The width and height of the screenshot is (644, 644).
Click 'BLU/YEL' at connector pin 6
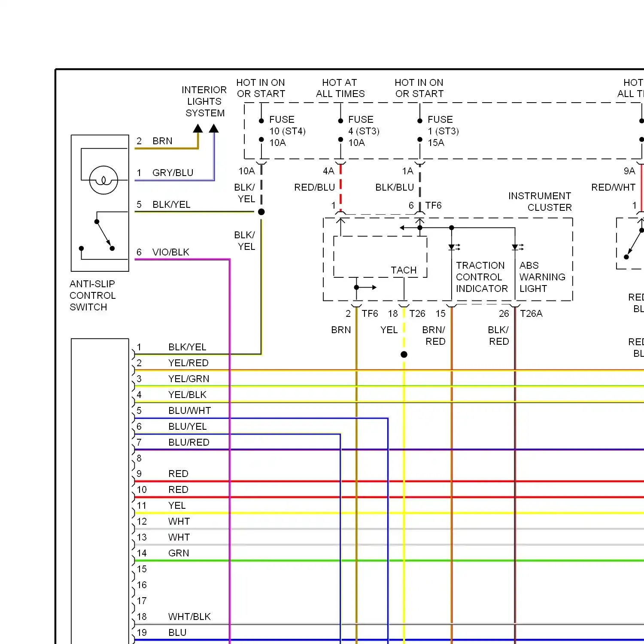point(188,426)
